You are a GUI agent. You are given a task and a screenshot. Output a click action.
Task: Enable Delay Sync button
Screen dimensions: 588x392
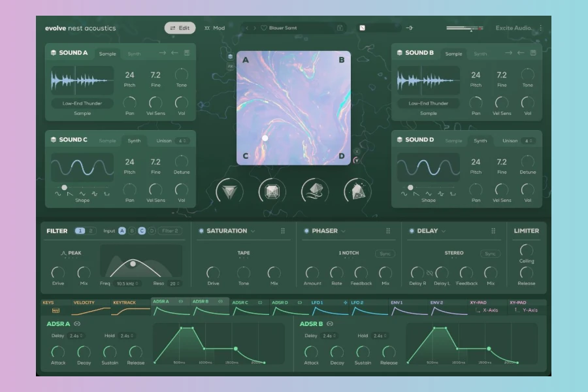click(490, 253)
